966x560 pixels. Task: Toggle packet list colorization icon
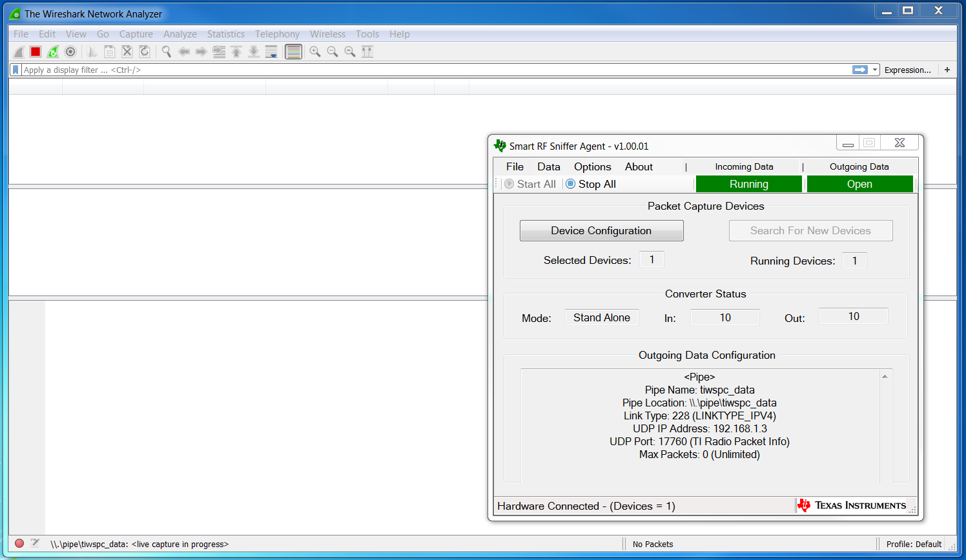[x=293, y=52]
